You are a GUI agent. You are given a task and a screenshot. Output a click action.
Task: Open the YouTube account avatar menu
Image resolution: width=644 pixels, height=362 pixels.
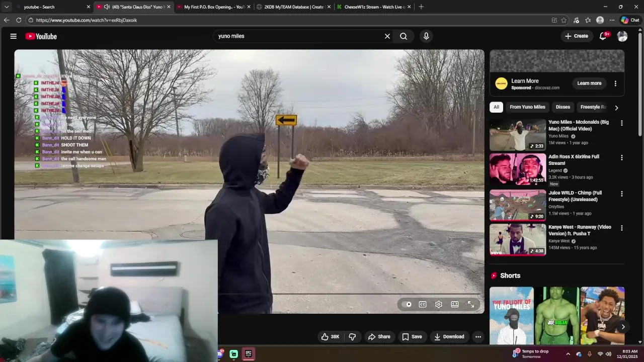[x=622, y=36]
